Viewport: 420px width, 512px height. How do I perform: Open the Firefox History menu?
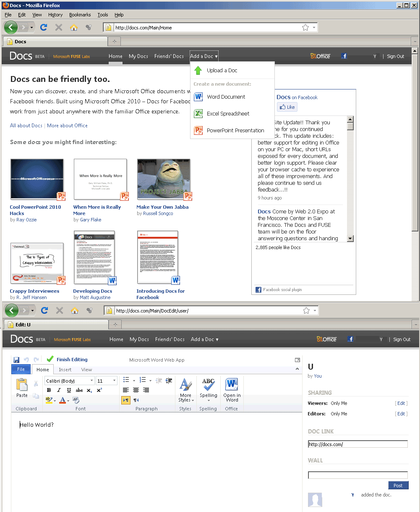pyautogui.click(x=55, y=15)
